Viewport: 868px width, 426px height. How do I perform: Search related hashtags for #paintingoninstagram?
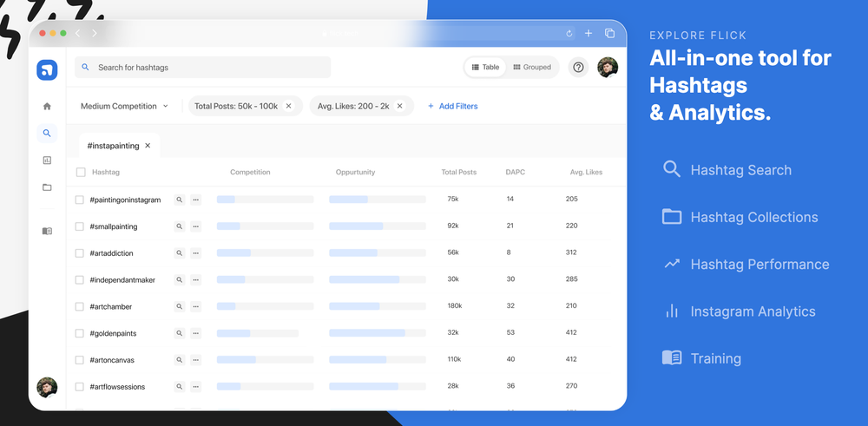(x=180, y=200)
